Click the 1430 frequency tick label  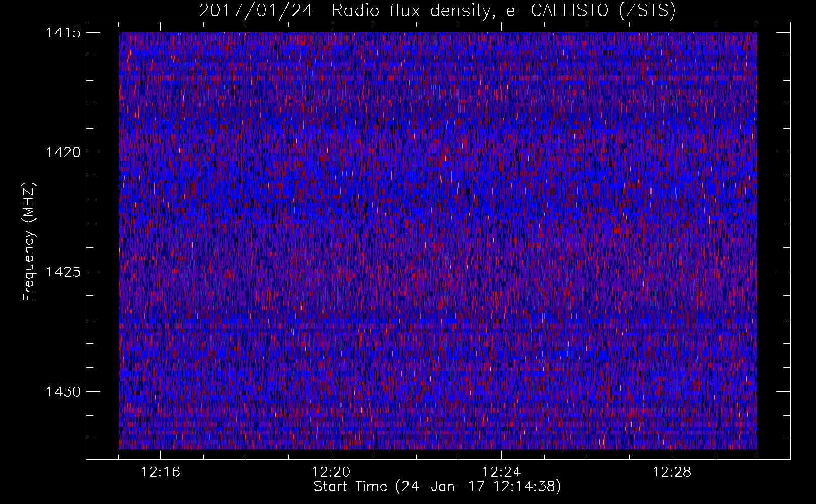click(x=63, y=392)
